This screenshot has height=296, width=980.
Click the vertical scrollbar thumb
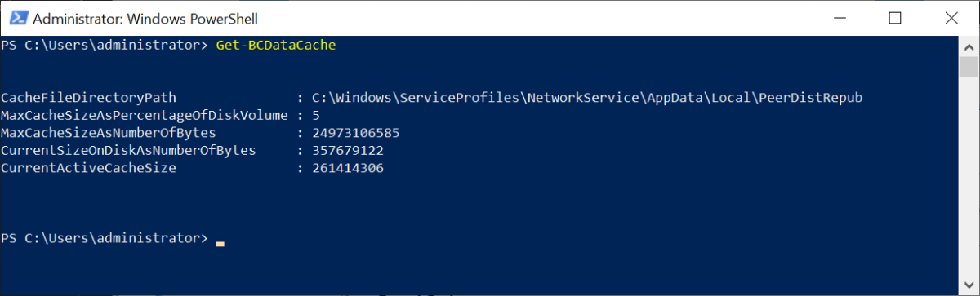click(968, 66)
